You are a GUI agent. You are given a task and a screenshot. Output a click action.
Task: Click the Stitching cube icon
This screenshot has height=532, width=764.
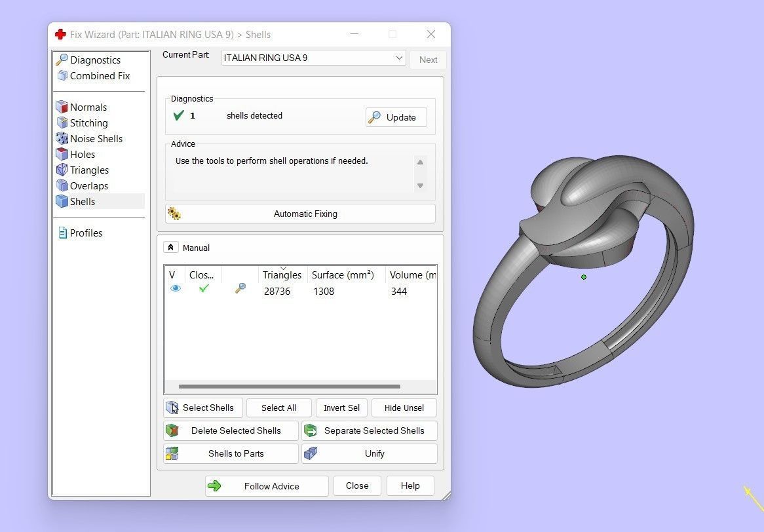point(62,123)
